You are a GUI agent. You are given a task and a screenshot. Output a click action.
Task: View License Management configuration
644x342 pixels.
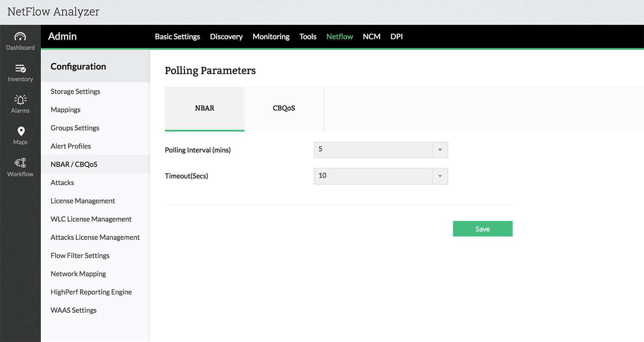[x=82, y=201]
